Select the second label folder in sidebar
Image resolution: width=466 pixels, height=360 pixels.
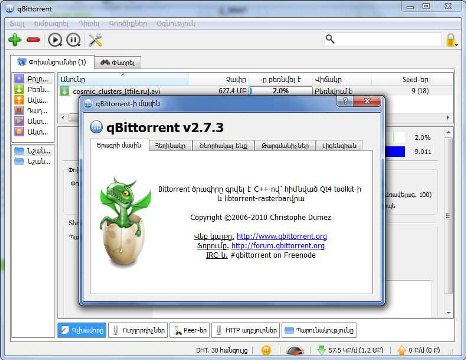(x=33, y=162)
